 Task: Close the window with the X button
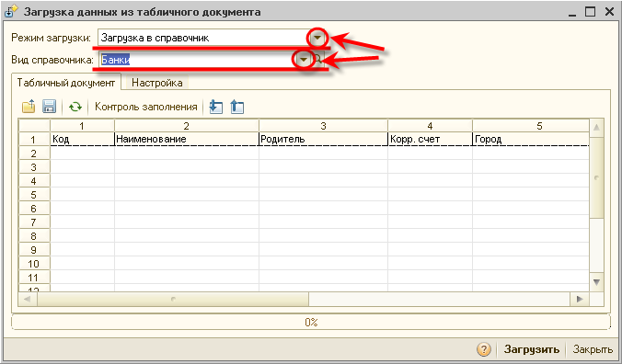[609, 12]
